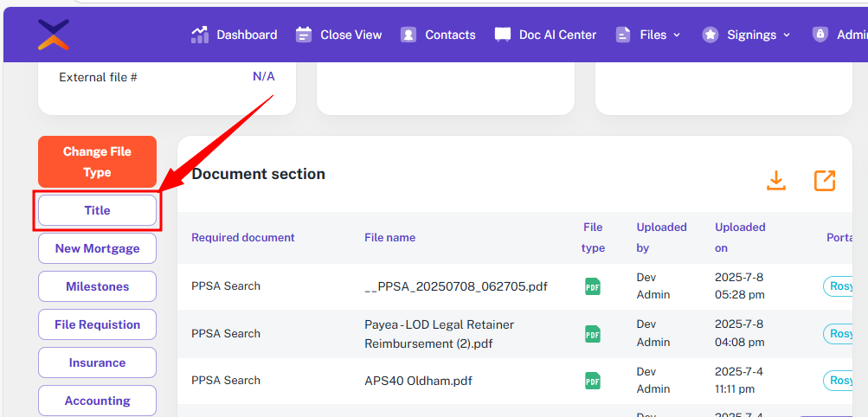Expand the Files dropdown menu
The image size is (868, 417).
648,35
